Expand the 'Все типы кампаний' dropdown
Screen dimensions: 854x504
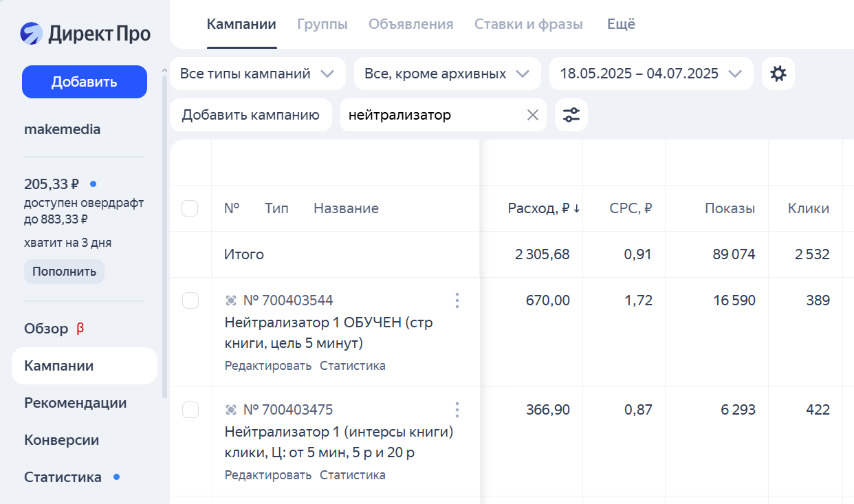[x=257, y=74]
